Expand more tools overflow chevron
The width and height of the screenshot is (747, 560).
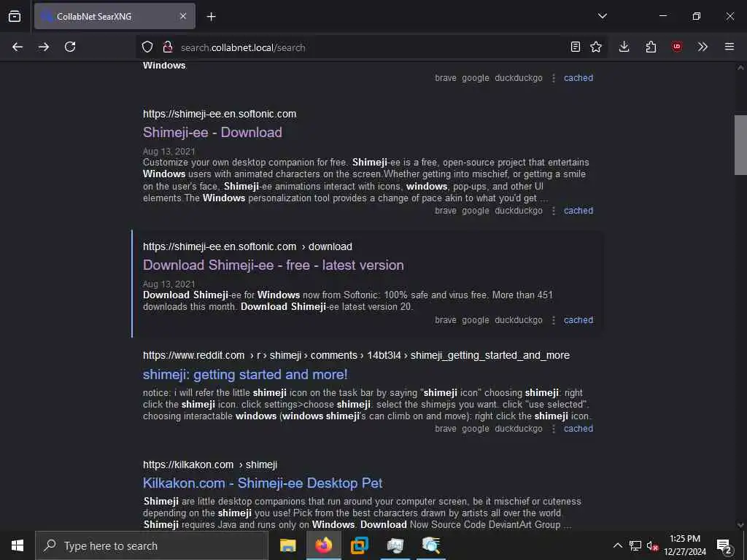(703, 47)
